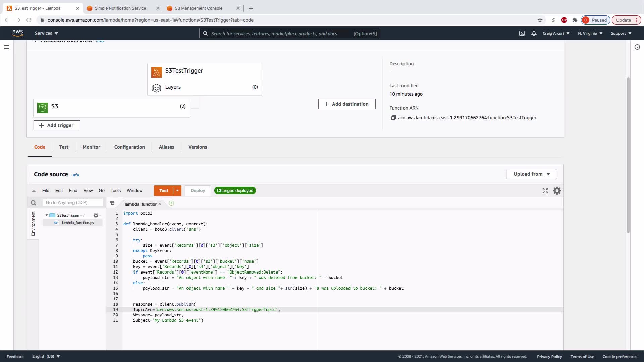Image resolution: width=644 pixels, height=362 pixels.
Task: Open code editor preferences gear
Action: point(557,191)
